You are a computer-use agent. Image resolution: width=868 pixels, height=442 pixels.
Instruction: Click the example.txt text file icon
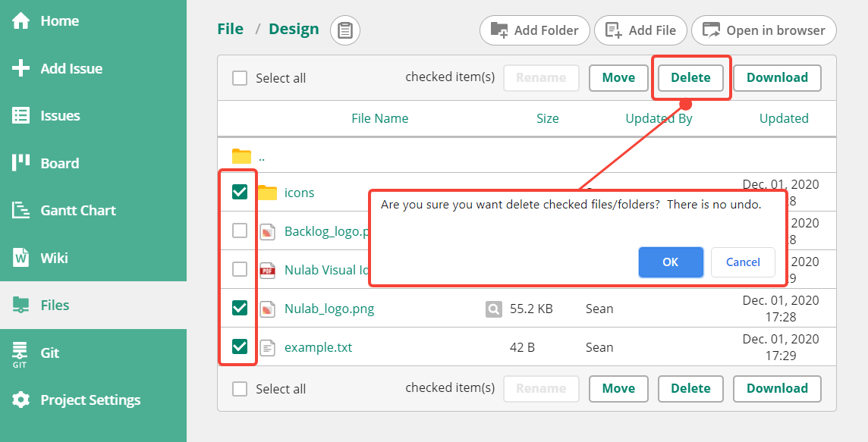(267, 347)
